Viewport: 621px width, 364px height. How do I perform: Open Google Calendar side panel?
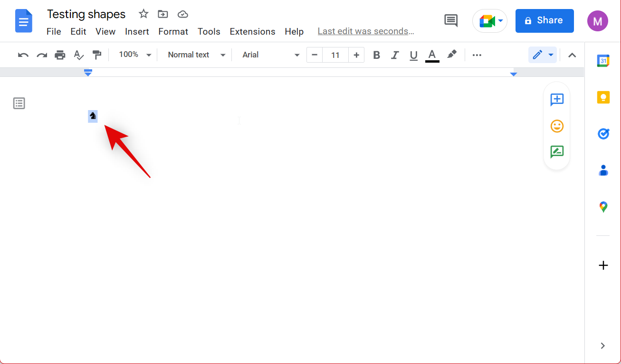pyautogui.click(x=603, y=61)
